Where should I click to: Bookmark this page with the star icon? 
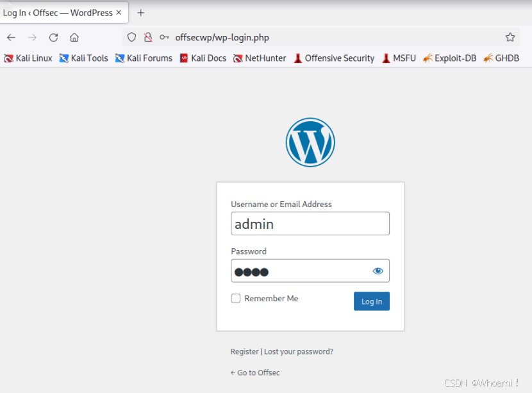pyautogui.click(x=510, y=37)
